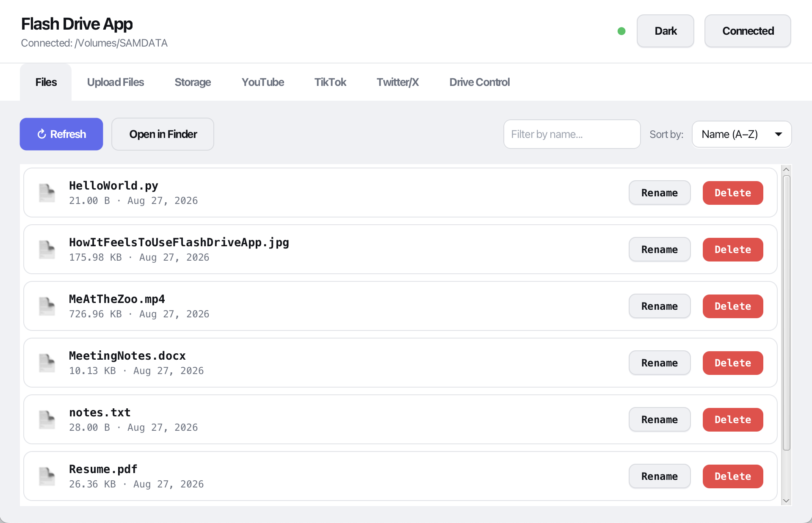812x523 pixels.
Task: Switch to the Upload Files tab
Action: [116, 82]
